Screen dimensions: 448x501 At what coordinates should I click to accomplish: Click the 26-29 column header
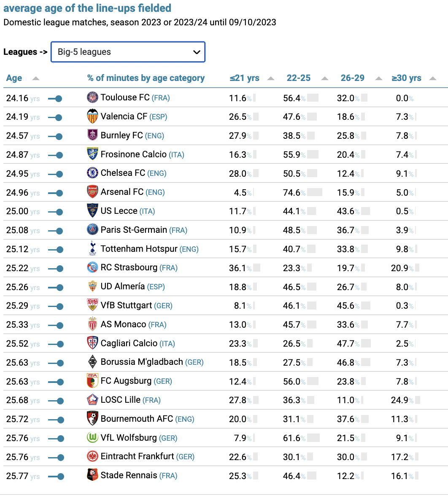[353, 78]
